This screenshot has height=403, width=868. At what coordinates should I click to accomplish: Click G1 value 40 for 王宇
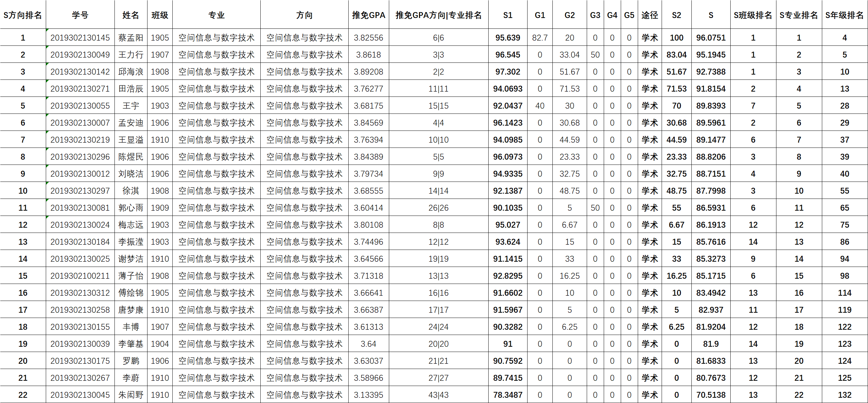tap(540, 106)
